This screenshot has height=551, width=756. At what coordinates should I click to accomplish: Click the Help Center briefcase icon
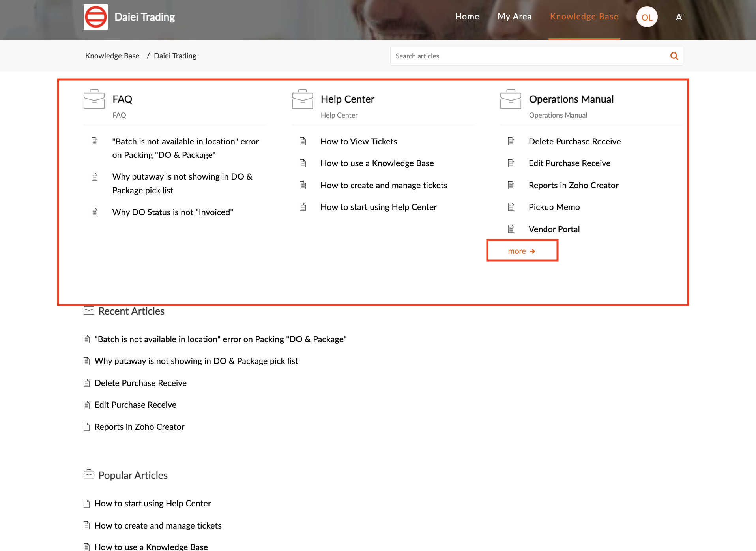pos(302,99)
